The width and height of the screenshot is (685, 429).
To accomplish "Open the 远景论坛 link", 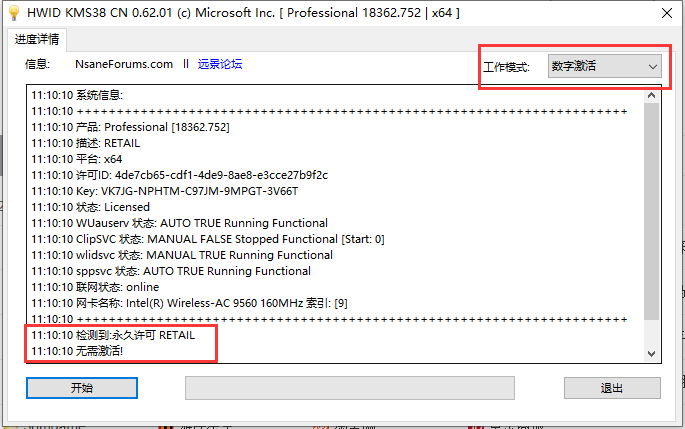I will pyautogui.click(x=220, y=64).
